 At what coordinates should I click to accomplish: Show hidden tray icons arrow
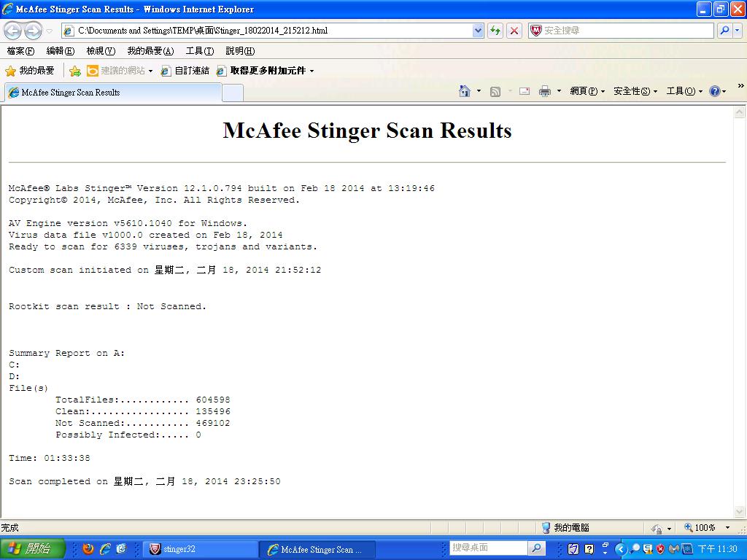pos(620,549)
